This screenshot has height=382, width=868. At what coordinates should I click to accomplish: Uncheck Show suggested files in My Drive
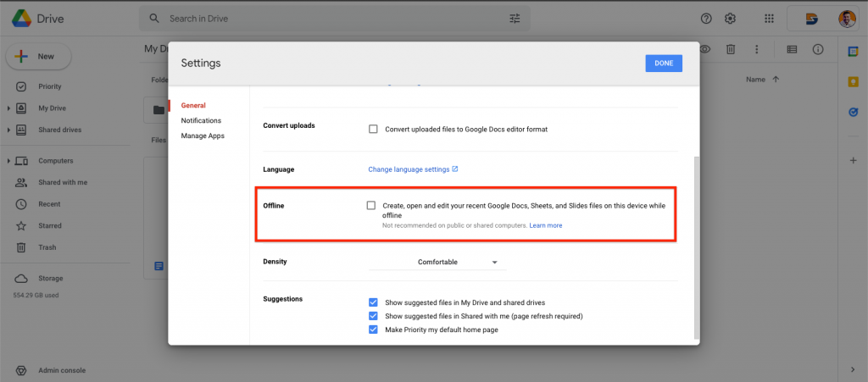point(373,302)
